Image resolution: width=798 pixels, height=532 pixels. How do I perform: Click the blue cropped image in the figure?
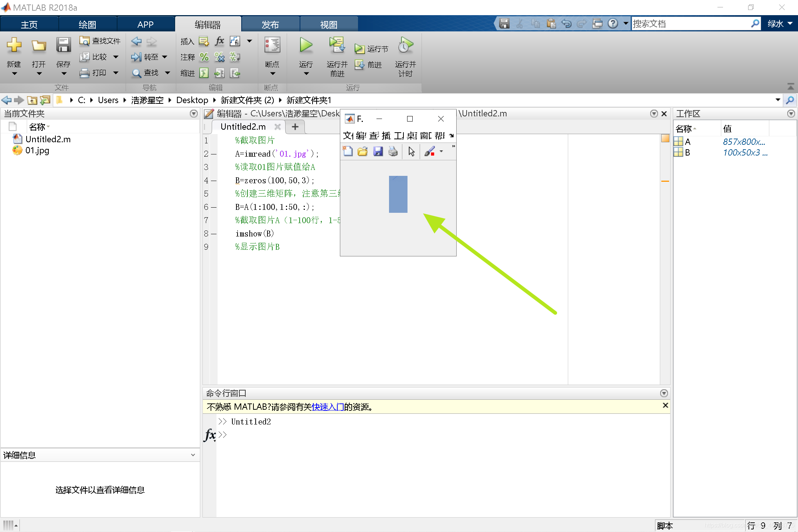[x=398, y=194]
